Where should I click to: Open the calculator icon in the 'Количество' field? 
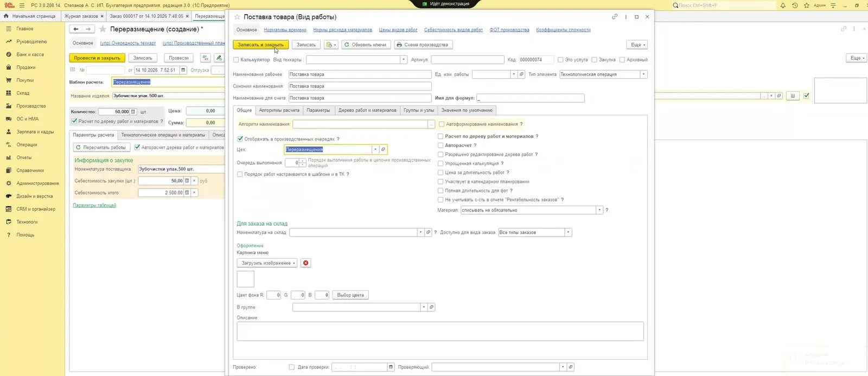pyautogui.click(x=133, y=112)
